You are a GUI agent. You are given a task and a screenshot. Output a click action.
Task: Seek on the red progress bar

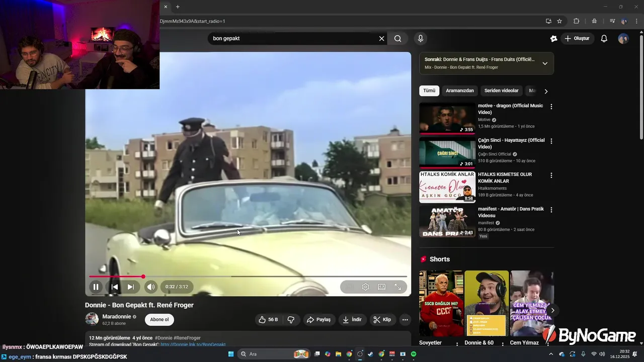coord(116,277)
